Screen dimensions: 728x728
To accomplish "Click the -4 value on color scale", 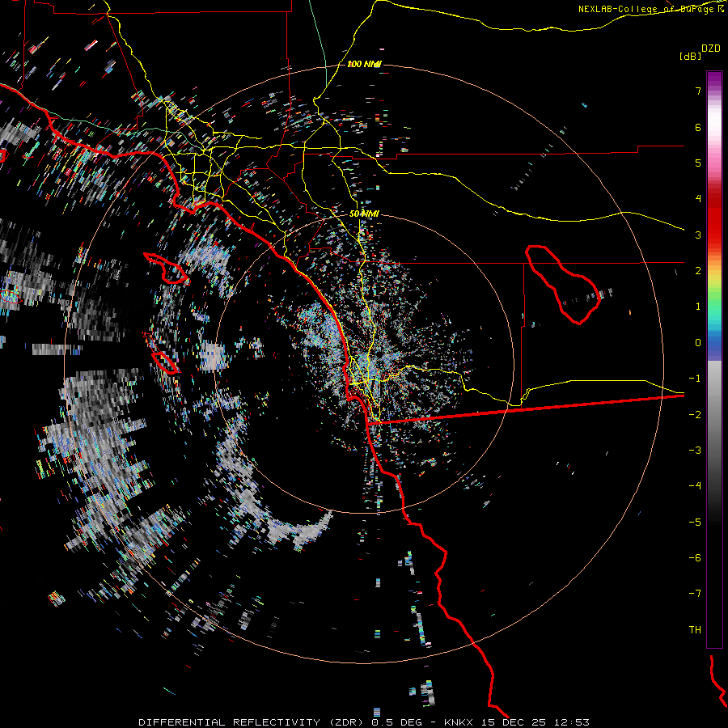I will tap(695, 486).
